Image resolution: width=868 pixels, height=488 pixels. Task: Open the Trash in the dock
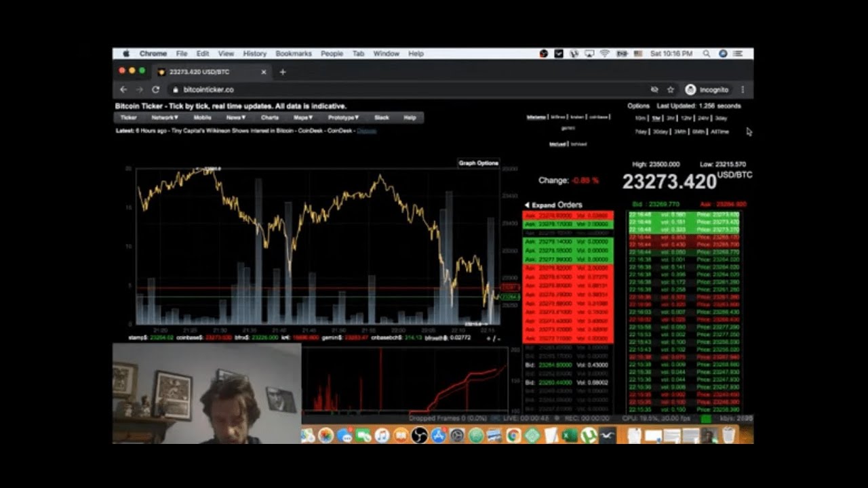click(728, 435)
